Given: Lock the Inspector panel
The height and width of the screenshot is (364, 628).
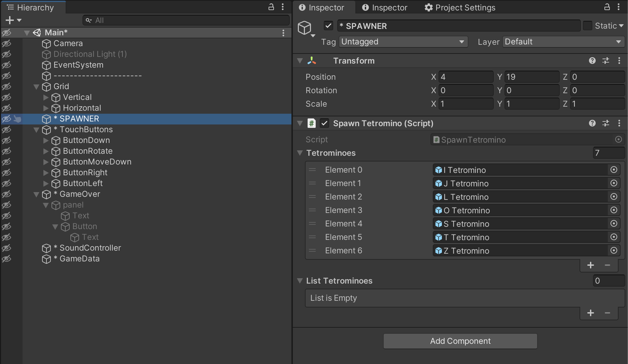Looking at the screenshot, I should 607,7.
